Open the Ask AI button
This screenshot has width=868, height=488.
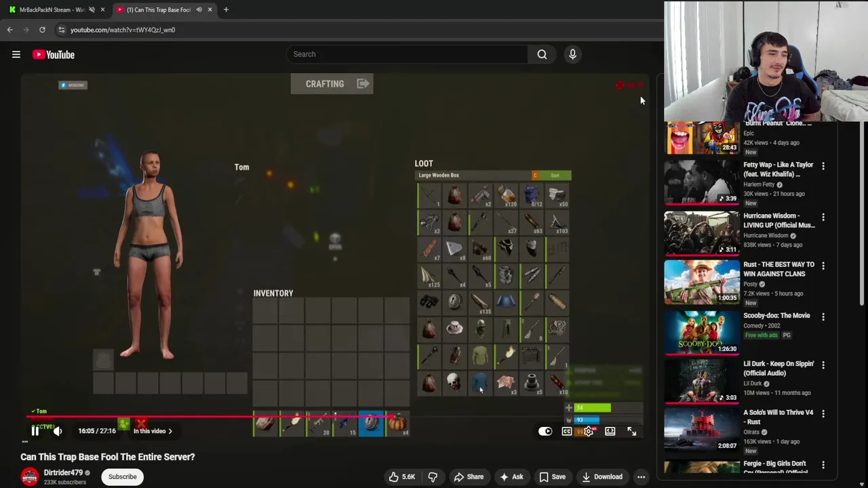[x=511, y=476]
